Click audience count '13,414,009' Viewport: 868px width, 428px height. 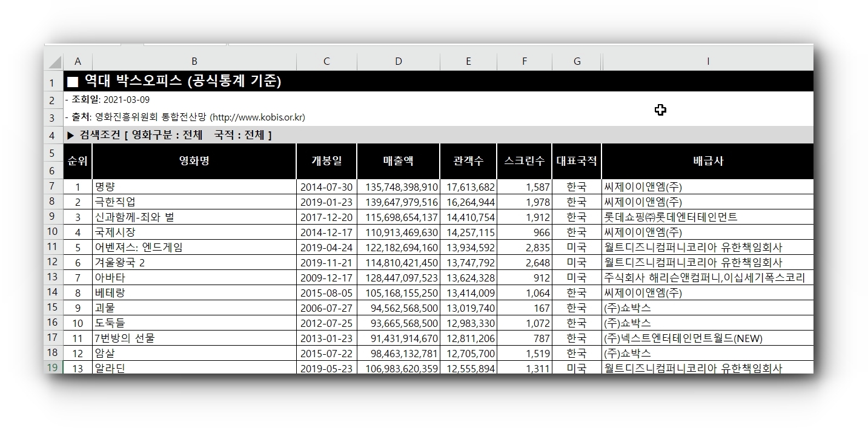(468, 292)
